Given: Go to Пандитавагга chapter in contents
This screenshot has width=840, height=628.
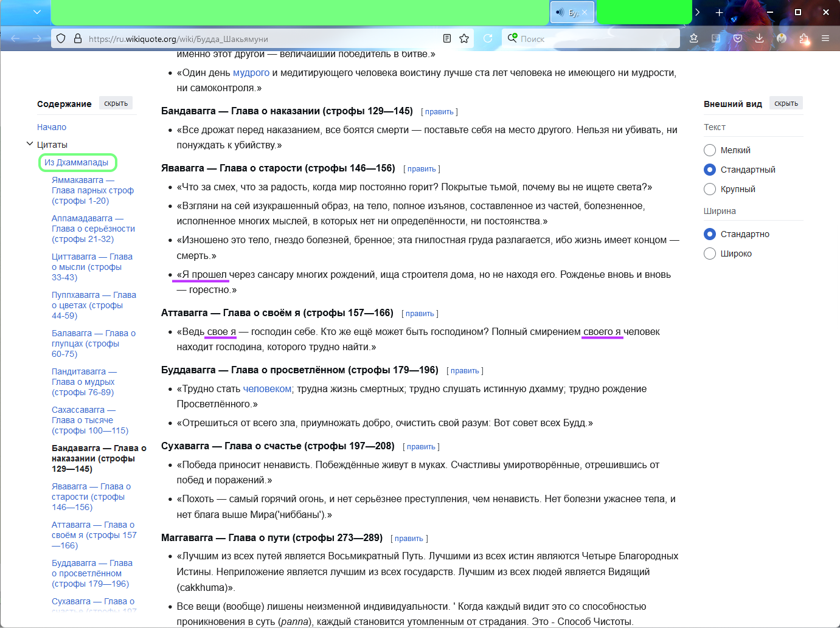Looking at the screenshot, I should [x=84, y=382].
